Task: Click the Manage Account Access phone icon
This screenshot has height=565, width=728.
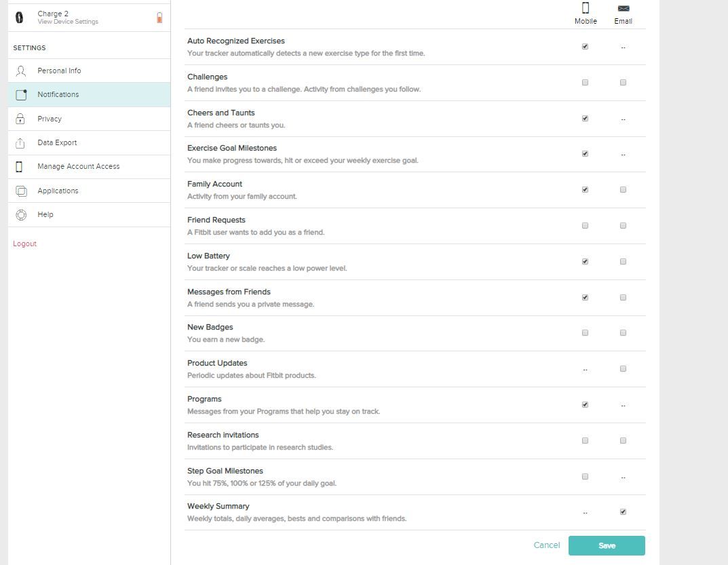Action: coord(19,167)
